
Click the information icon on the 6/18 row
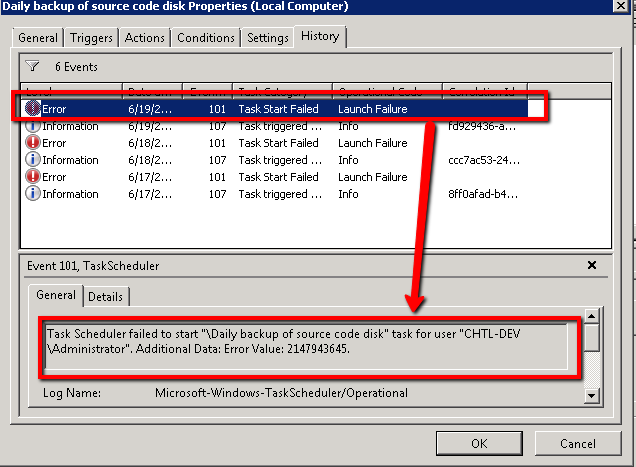(x=33, y=160)
